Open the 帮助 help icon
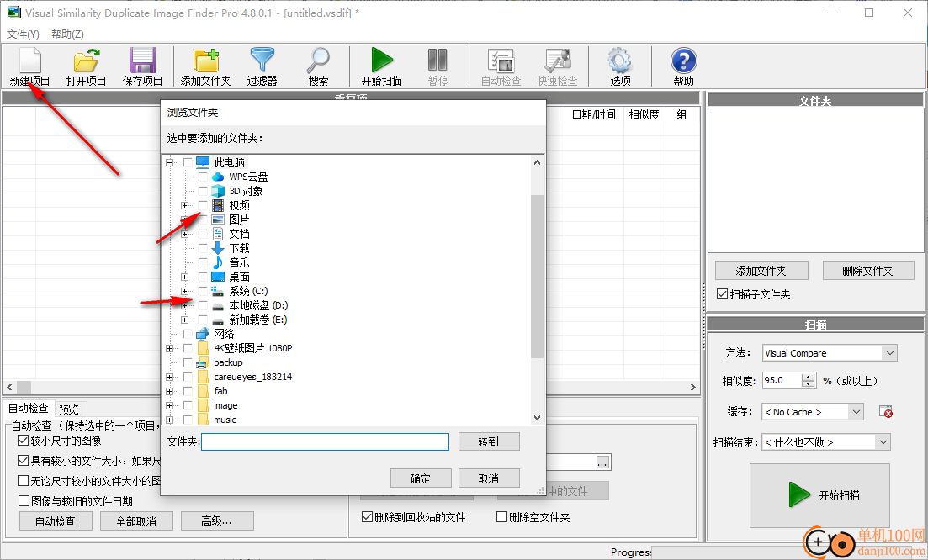This screenshot has height=560, width=928. [x=683, y=61]
